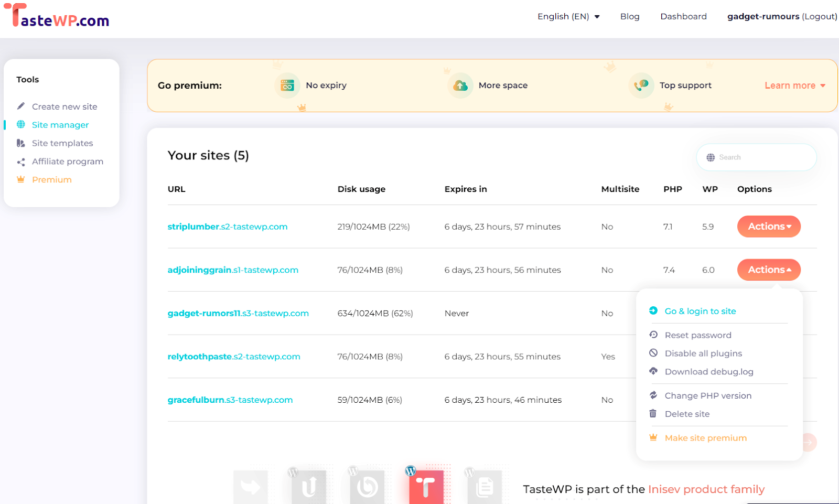The height and width of the screenshot is (504, 839).
Task: Click the redirect-arrow plugin icon in the footer
Action: (251, 487)
